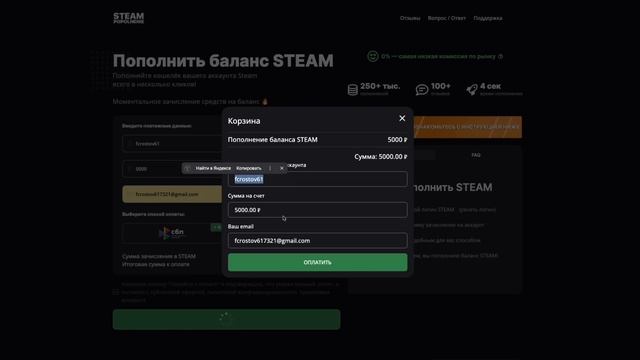Dismiss the text selection popup

click(282, 168)
